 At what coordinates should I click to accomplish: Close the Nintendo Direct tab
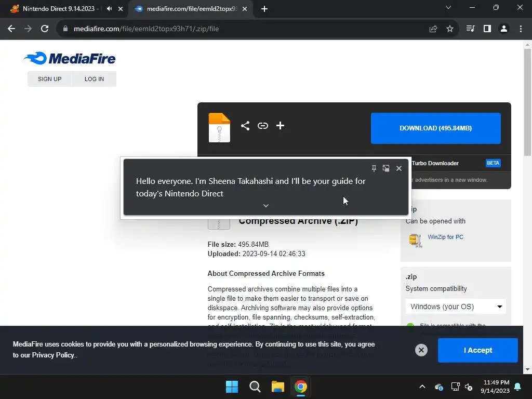point(121,9)
